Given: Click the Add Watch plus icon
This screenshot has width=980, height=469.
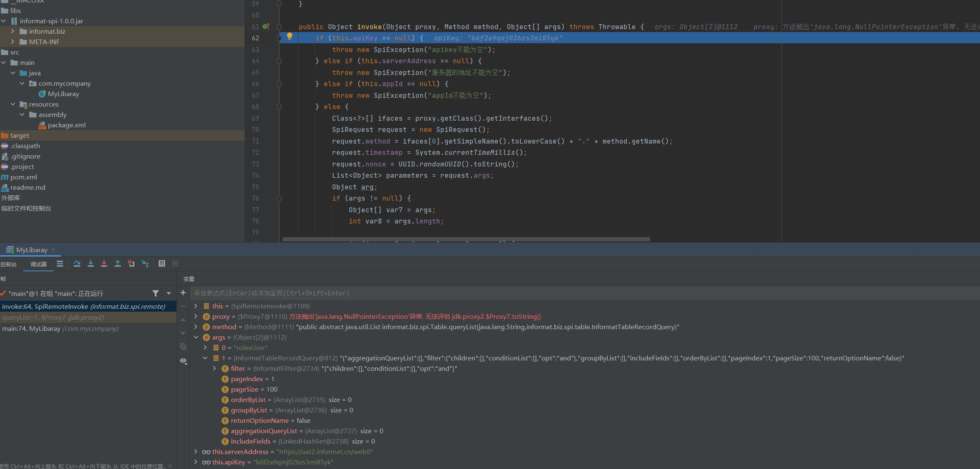Looking at the screenshot, I should 184,293.
